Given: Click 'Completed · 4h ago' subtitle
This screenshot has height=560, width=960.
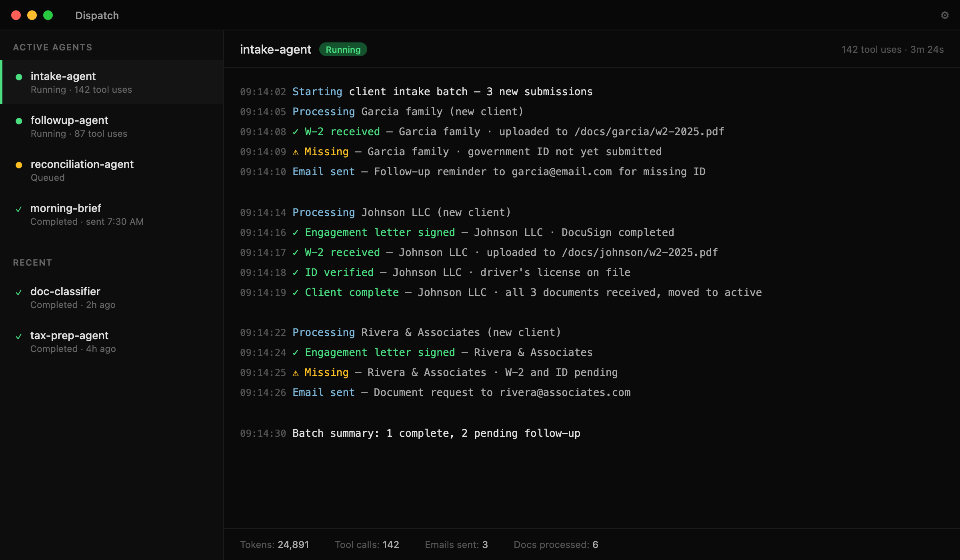Looking at the screenshot, I should coord(73,349).
